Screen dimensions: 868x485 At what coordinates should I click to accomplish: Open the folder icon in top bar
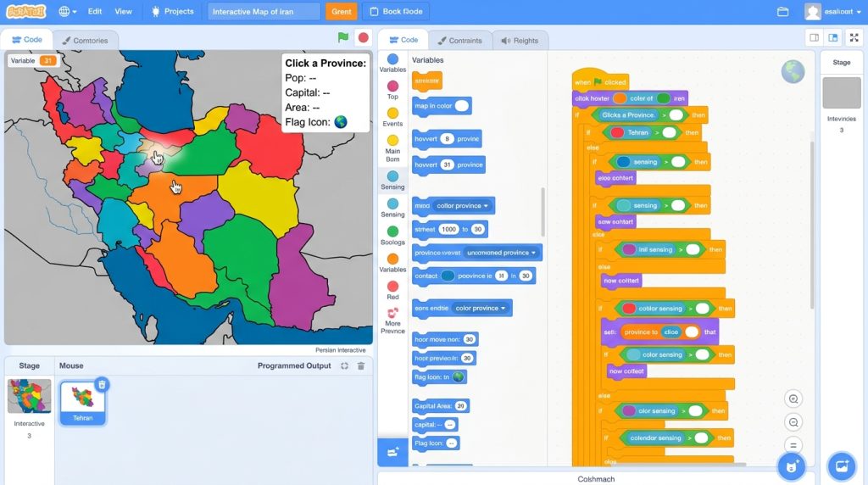point(782,12)
